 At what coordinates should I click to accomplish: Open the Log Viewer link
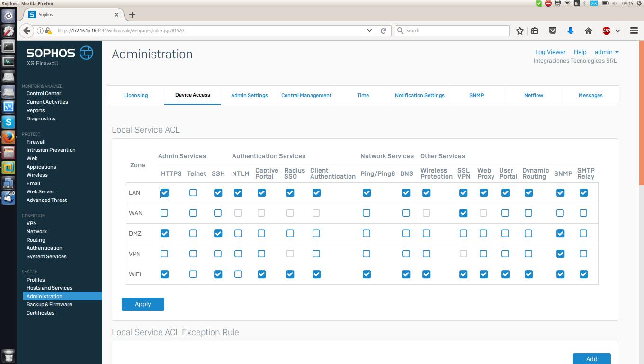pyautogui.click(x=550, y=52)
